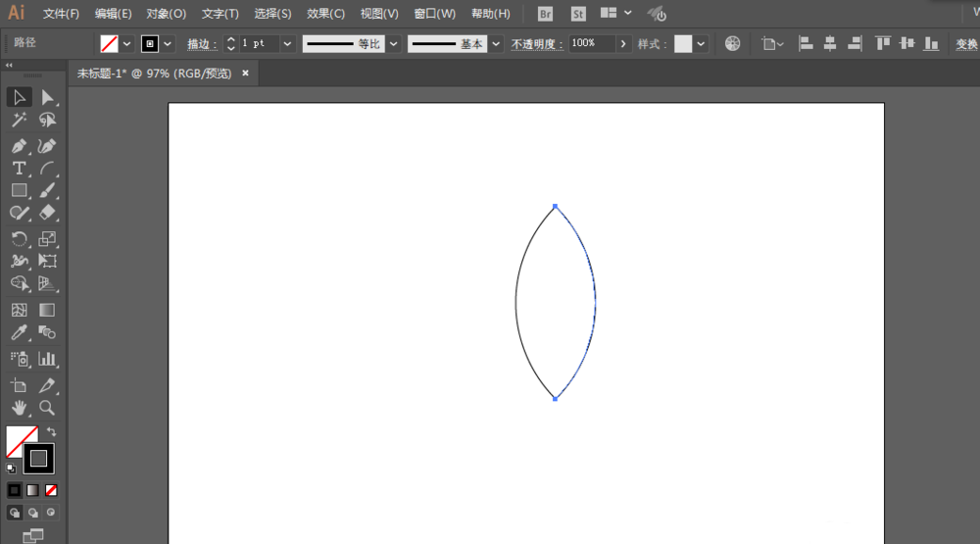Choose the Magic Wand tool
This screenshot has height=544, width=980.
point(19,120)
